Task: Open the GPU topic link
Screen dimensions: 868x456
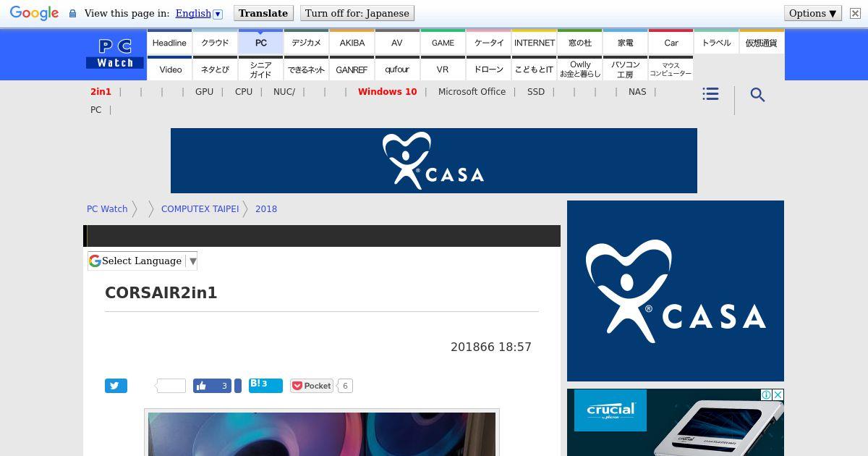Action: click(204, 92)
